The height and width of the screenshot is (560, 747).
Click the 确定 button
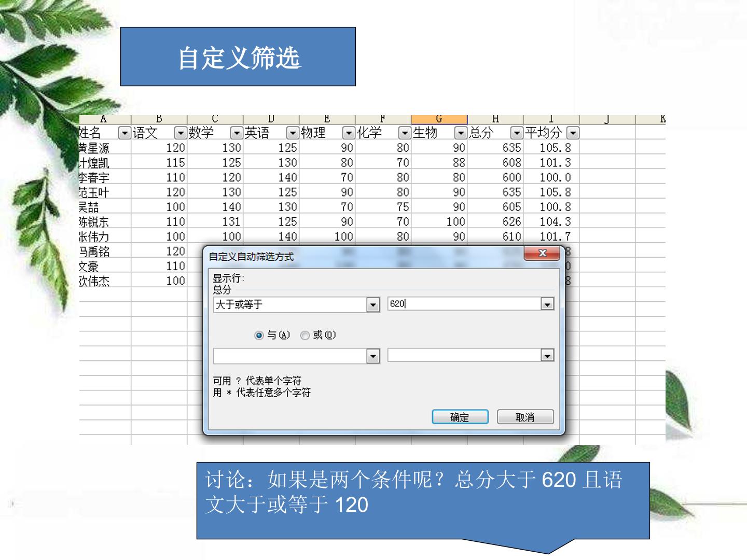pos(460,417)
